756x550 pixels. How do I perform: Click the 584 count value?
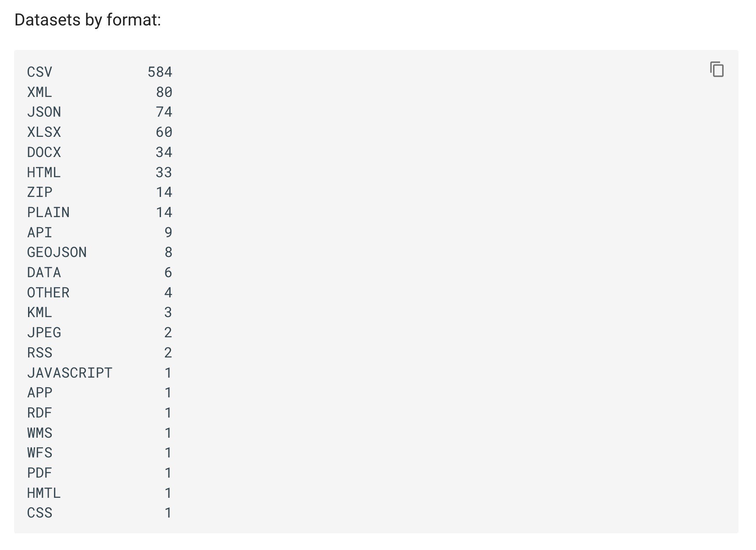160,72
